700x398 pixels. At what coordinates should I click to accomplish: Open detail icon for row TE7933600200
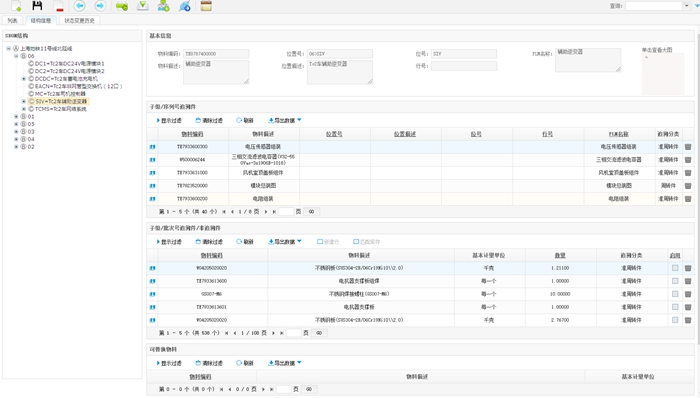pyautogui.click(x=153, y=199)
